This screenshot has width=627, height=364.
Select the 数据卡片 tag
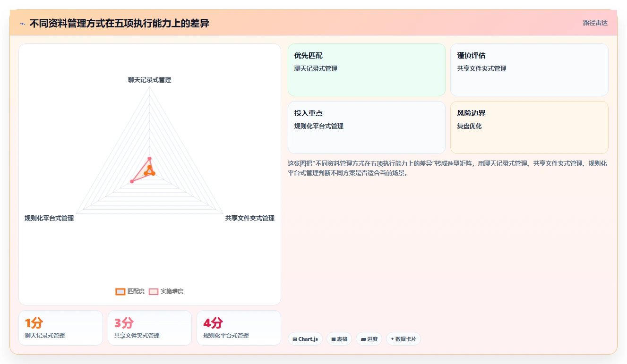click(x=403, y=339)
